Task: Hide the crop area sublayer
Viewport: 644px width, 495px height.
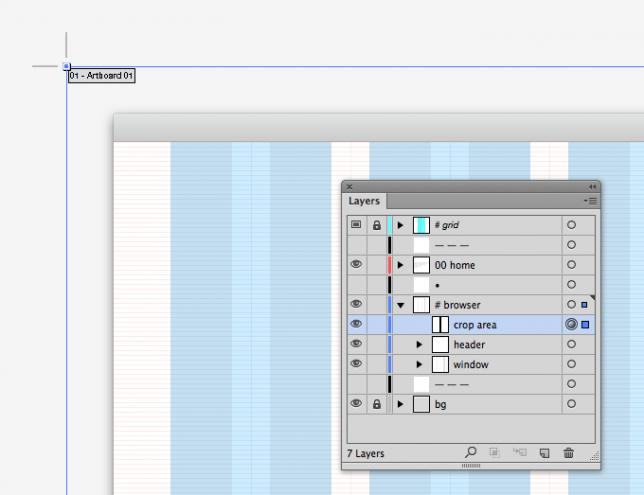Action: click(x=356, y=324)
